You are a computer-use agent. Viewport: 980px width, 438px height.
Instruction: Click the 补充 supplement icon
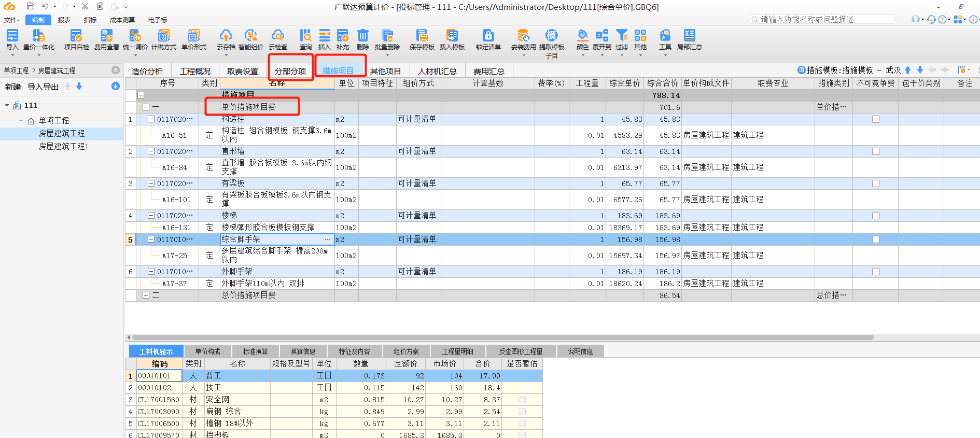343,35
